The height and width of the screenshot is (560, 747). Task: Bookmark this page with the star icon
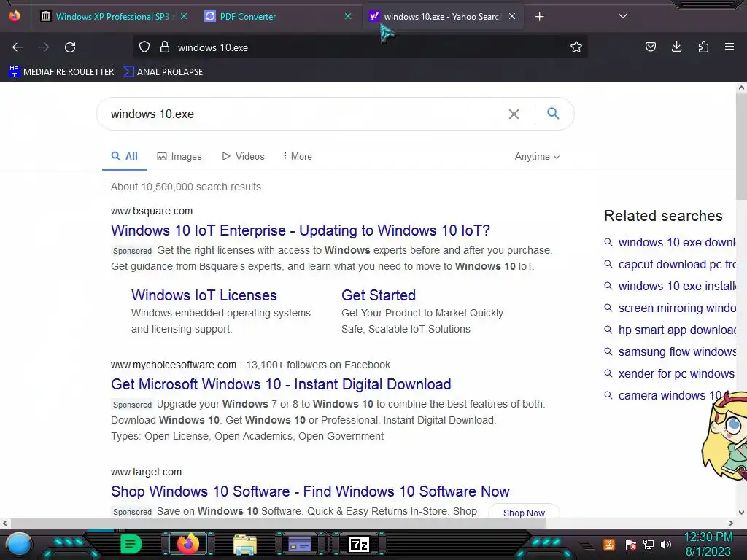coord(576,47)
